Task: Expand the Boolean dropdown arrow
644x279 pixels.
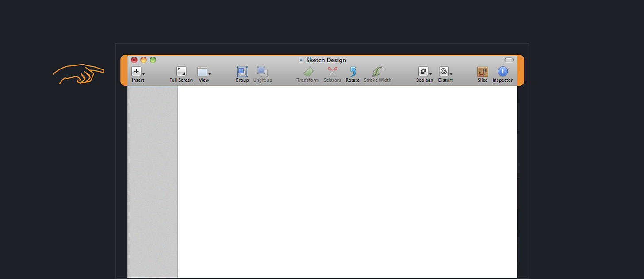Action: click(x=430, y=74)
